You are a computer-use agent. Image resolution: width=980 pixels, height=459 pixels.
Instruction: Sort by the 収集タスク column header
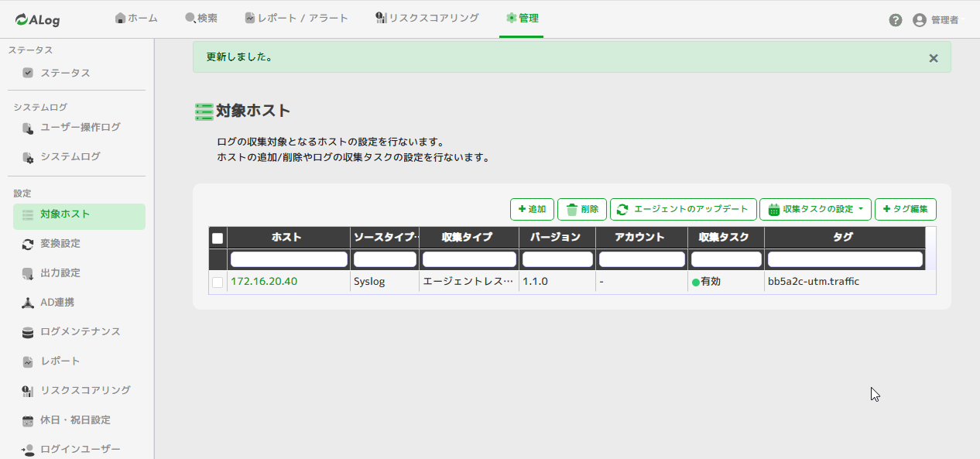pyautogui.click(x=726, y=238)
